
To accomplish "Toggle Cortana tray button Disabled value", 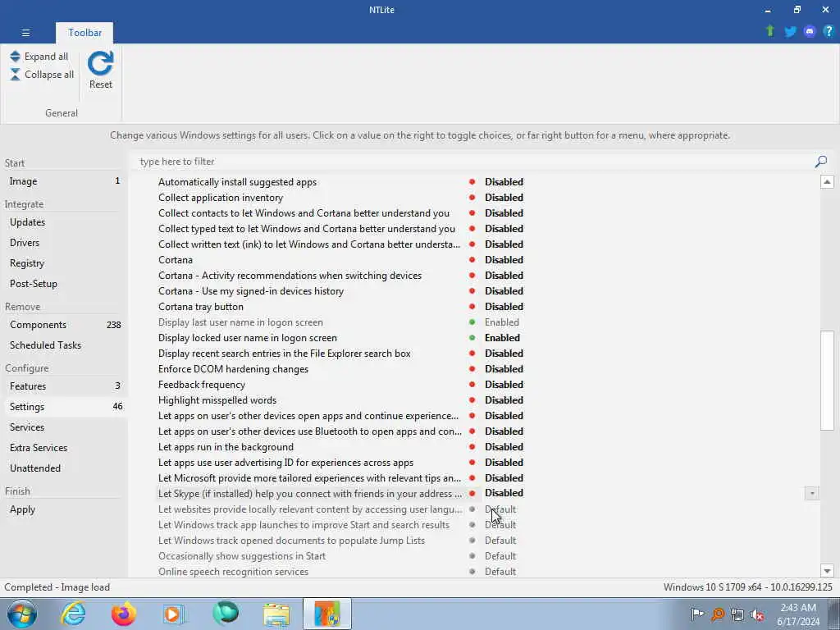I will [504, 307].
